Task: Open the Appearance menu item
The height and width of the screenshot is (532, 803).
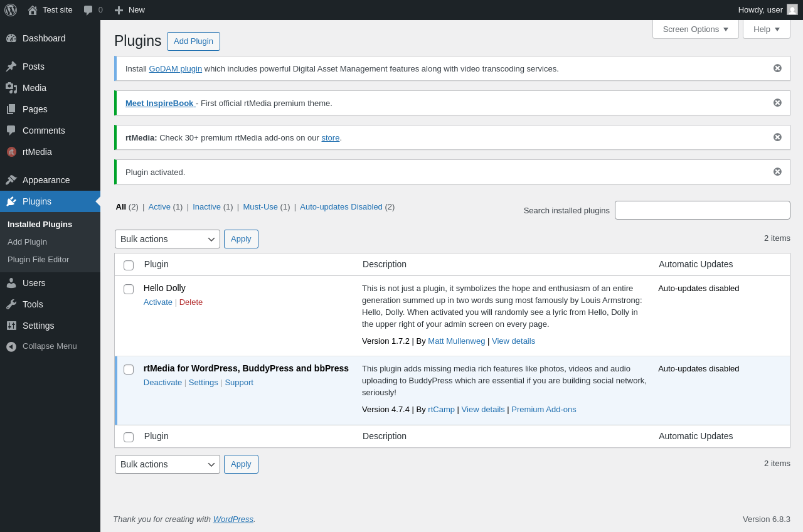Action: [46, 180]
